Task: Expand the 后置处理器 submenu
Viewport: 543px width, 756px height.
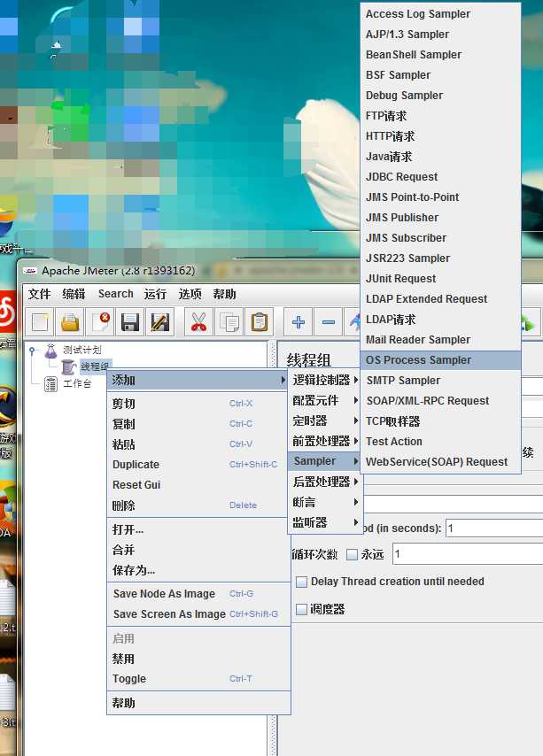Action: (x=324, y=482)
